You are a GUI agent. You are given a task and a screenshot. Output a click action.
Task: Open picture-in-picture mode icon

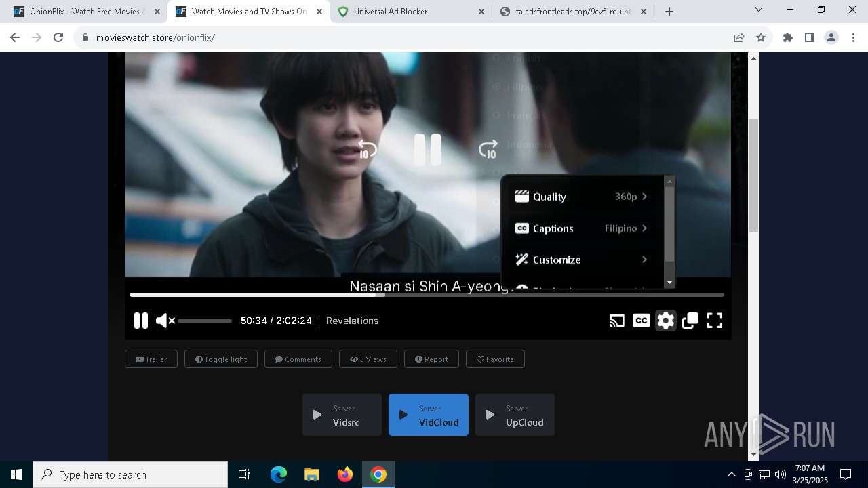click(690, 321)
